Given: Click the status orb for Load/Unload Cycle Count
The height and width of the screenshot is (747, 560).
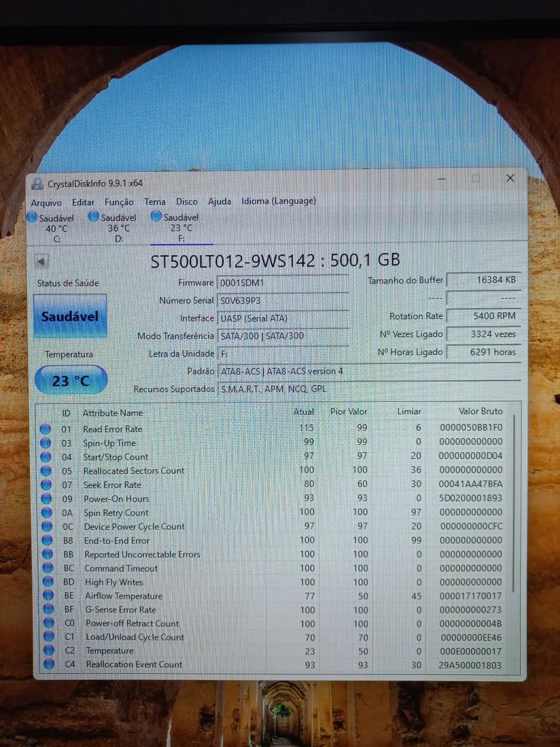Looking at the screenshot, I should pyautogui.click(x=50, y=637).
